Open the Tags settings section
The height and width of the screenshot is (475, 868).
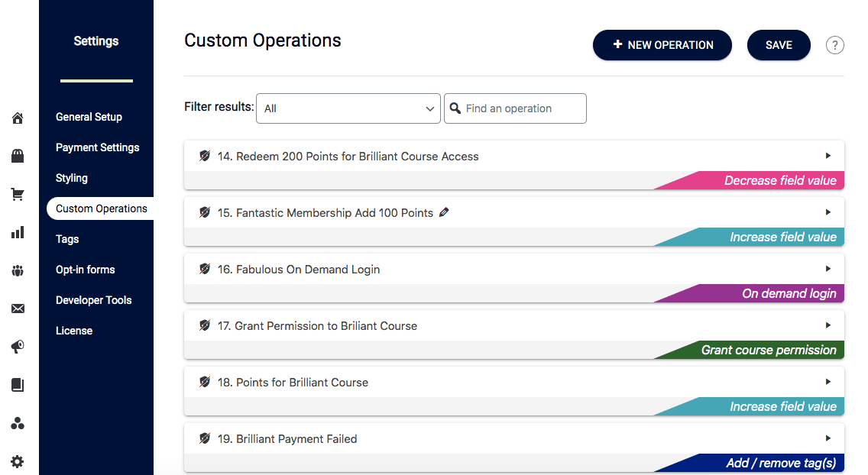[66, 239]
